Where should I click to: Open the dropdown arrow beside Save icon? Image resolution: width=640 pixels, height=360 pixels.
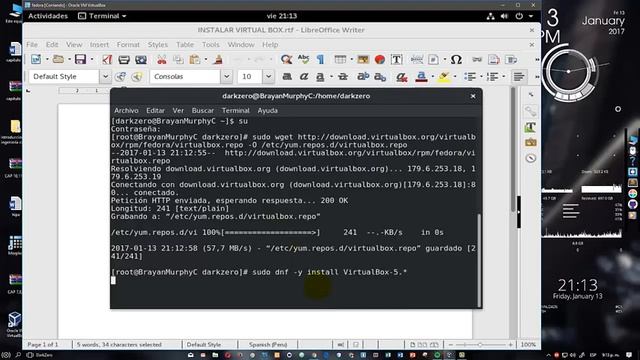(91, 60)
